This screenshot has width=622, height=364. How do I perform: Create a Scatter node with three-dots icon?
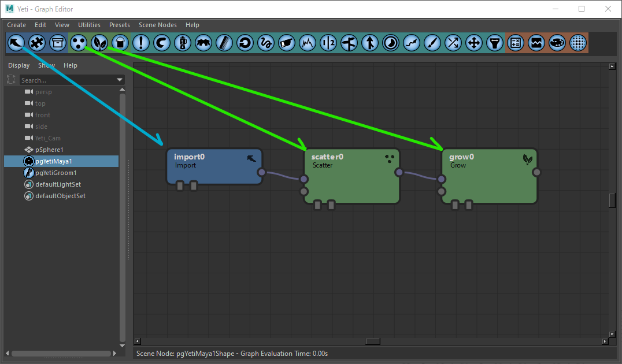(x=79, y=43)
